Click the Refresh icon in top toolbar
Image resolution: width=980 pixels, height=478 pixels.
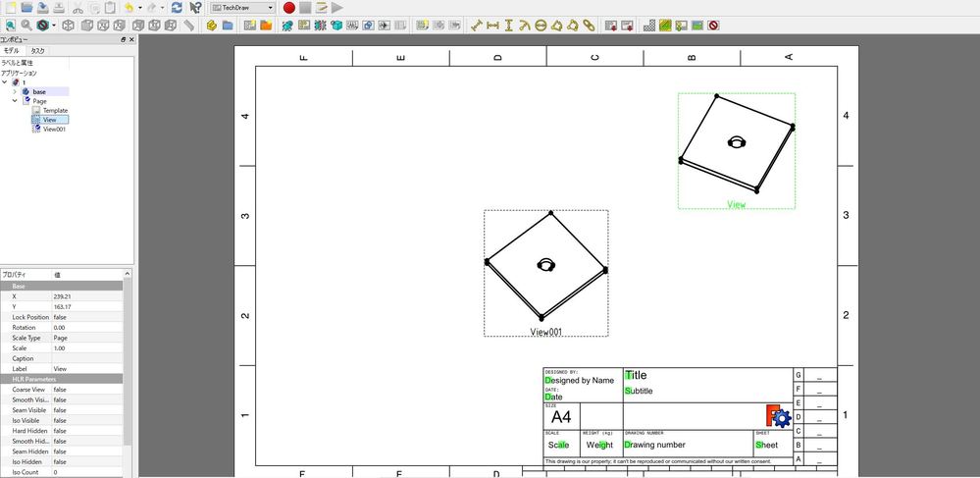177,8
